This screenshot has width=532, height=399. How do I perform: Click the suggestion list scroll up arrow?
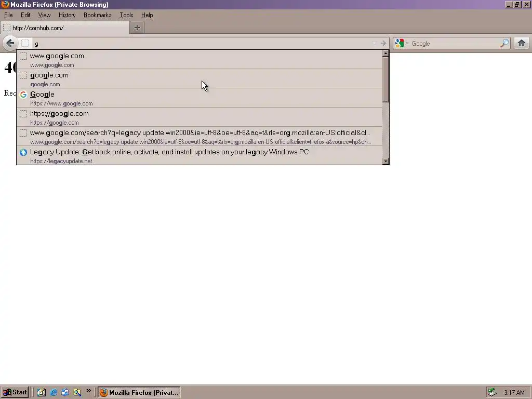(x=385, y=54)
